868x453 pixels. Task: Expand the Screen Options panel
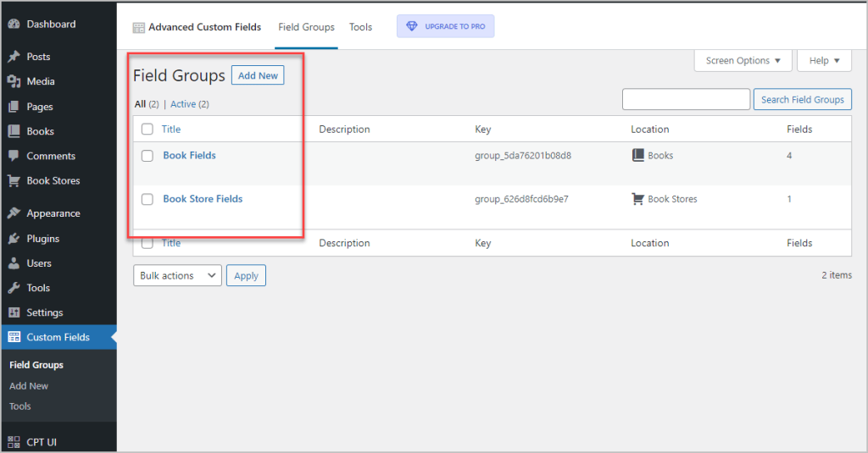click(x=743, y=60)
